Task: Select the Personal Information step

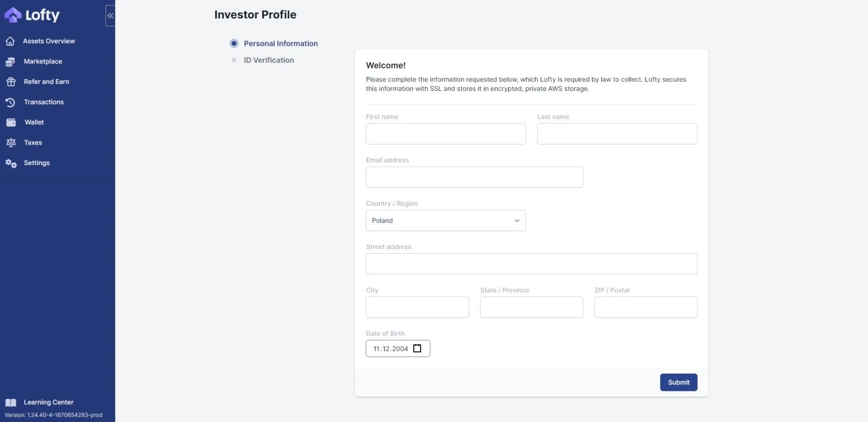Action: (280, 44)
